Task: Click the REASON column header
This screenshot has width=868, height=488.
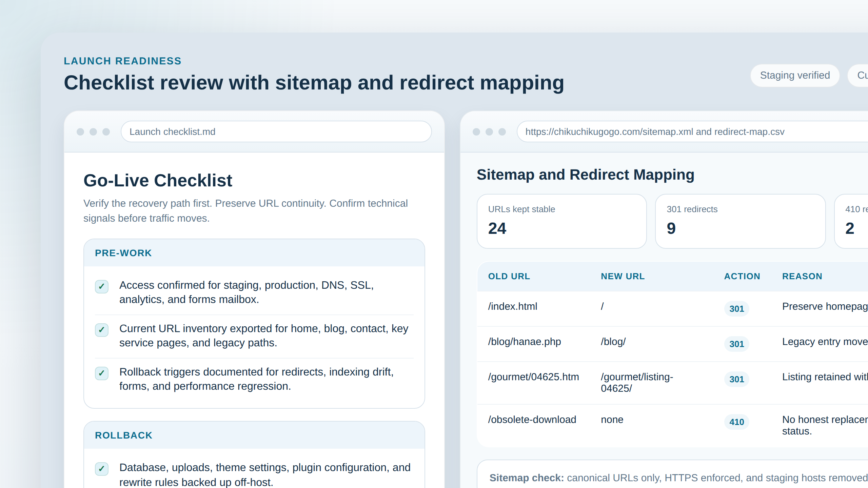Action: tap(802, 276)
